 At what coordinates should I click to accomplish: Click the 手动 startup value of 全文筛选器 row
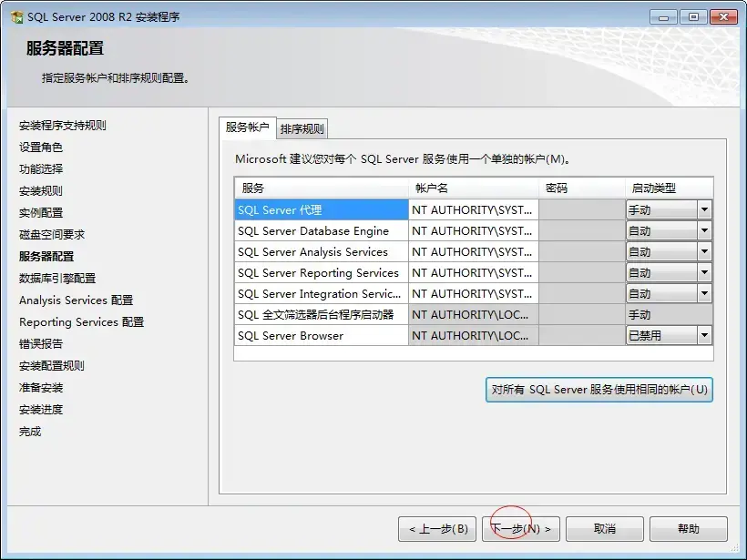tap(670, 314)
